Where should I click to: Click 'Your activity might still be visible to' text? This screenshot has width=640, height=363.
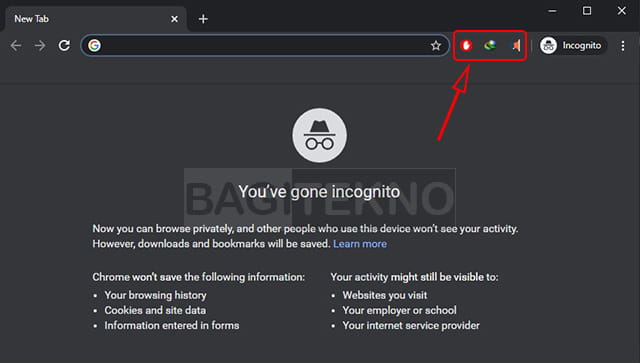coord(414,277)
